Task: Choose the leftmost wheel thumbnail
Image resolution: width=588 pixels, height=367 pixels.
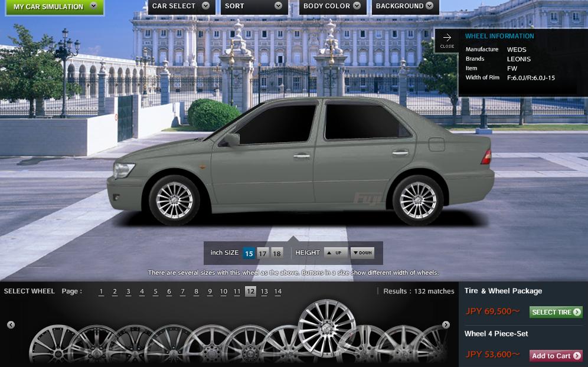Action: [53, 344]
